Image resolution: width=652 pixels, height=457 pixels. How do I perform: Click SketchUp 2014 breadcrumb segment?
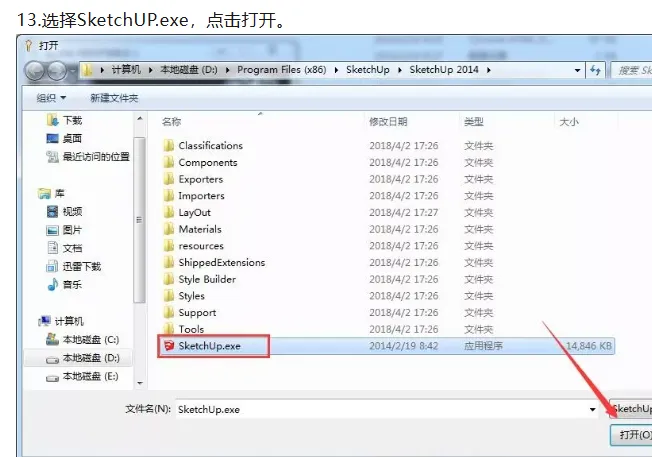(444, 70)
